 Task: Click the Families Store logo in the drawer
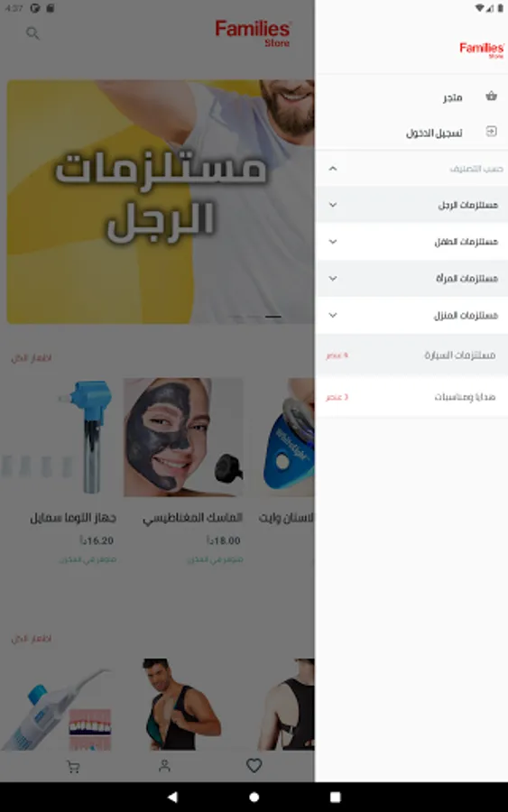coord(482,51)
